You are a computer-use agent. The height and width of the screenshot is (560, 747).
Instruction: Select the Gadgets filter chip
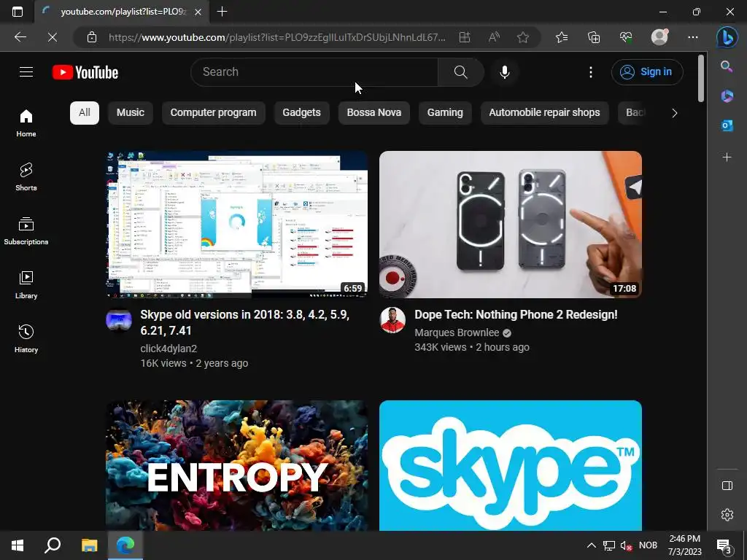coord(301,113)
